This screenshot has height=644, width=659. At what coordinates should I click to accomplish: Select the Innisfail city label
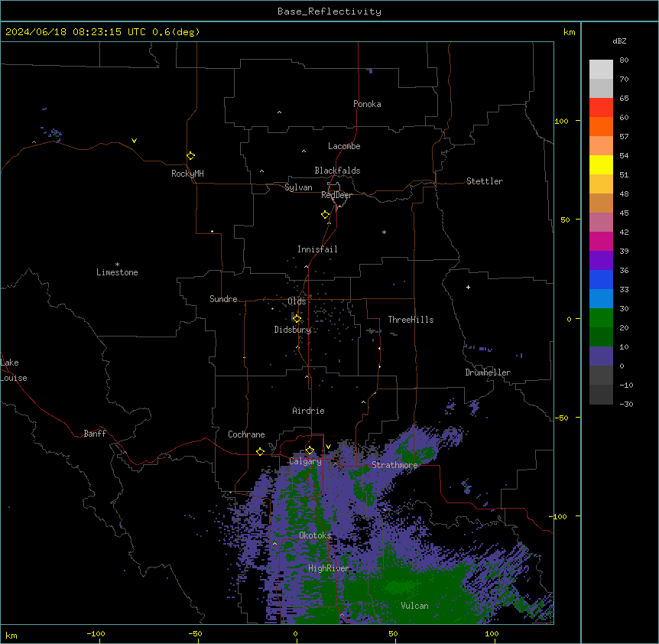pos(317,249)
